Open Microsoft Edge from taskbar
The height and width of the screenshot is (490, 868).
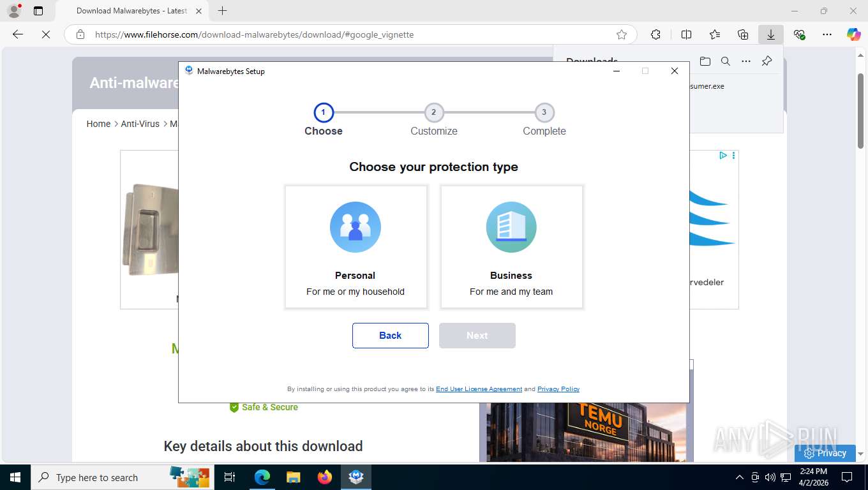pos(262,477)
